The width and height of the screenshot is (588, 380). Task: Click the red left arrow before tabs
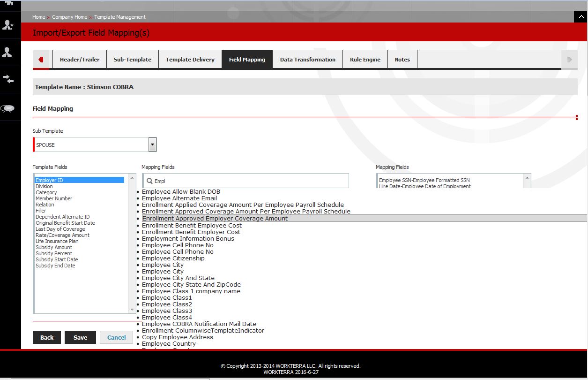click(x=41, y=60)
